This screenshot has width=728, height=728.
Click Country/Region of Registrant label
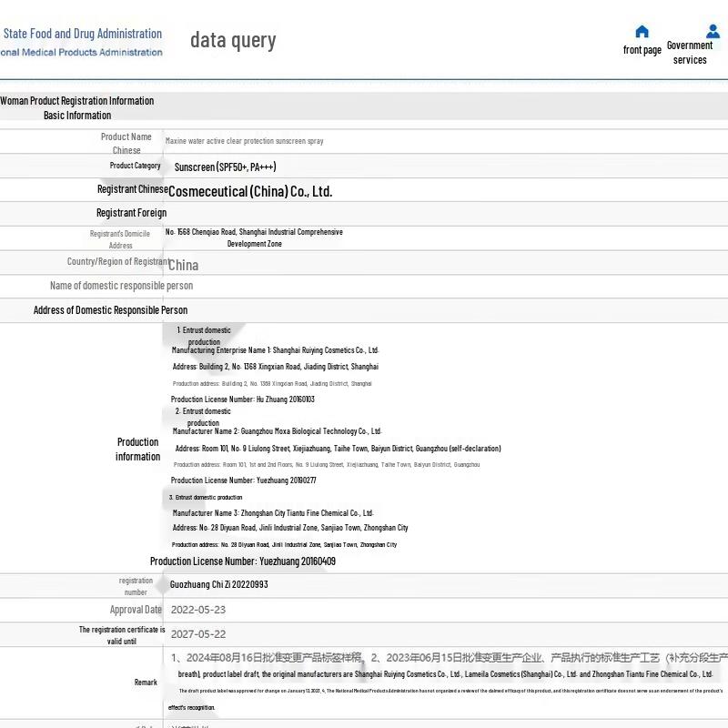[x=118, y=261]
